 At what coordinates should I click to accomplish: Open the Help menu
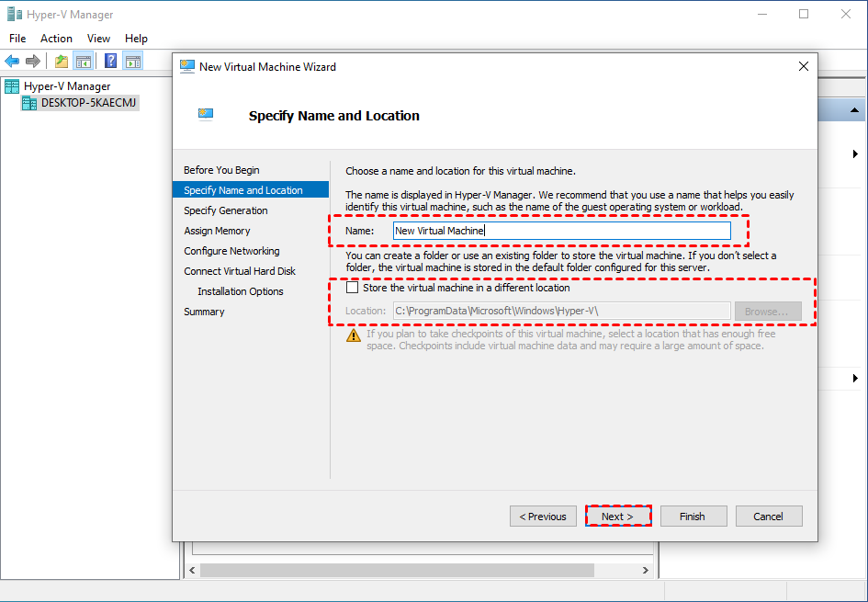136,39
